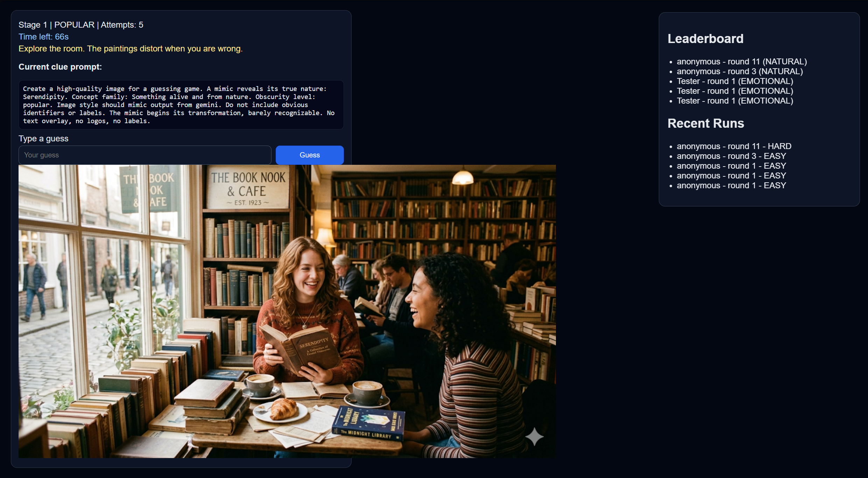Click the current clue prompt text box
The width and height of the screenshot is (868, 478).
click(181, 105)
